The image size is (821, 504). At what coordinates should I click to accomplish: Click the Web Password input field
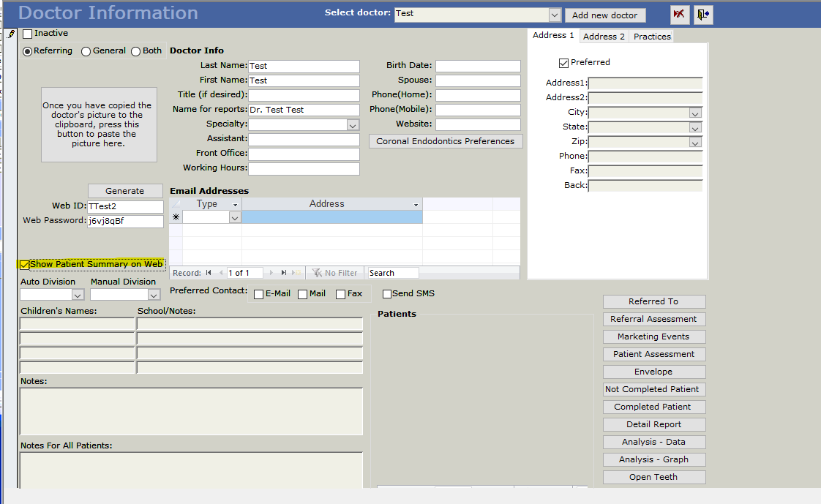tap(125, 221)
